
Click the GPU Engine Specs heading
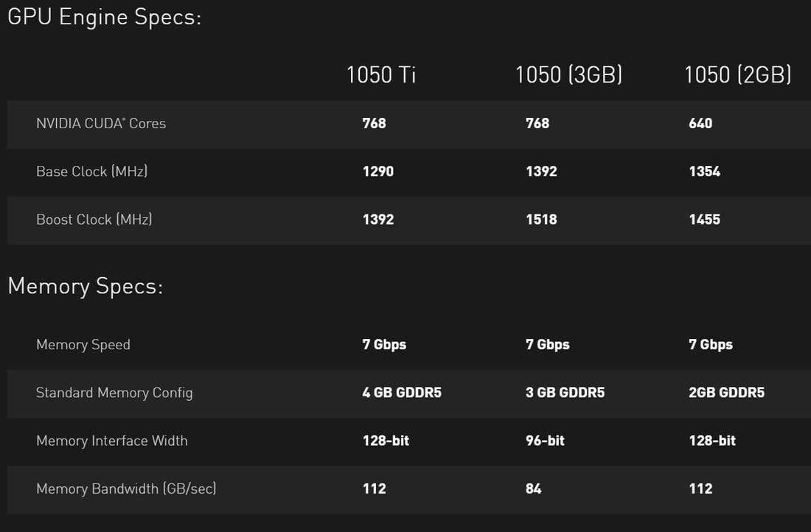pyautogui.click(x=105, y=17)
